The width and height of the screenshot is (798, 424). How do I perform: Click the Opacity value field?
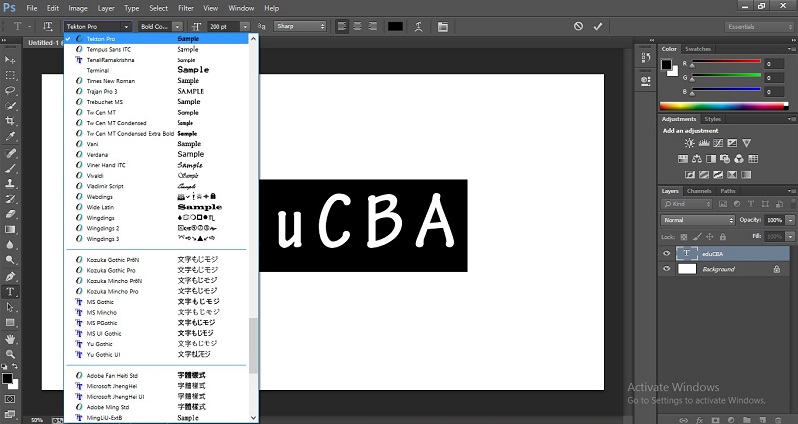(774, 220)
